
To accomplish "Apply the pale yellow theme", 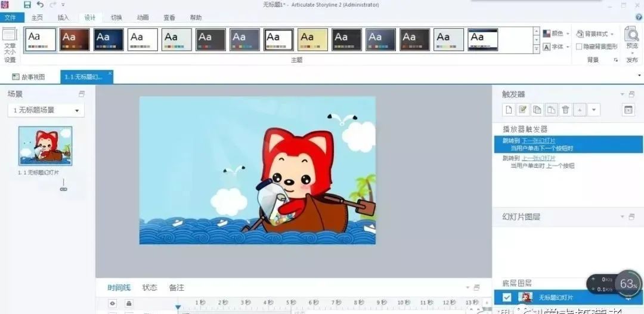I will point(313,39).
